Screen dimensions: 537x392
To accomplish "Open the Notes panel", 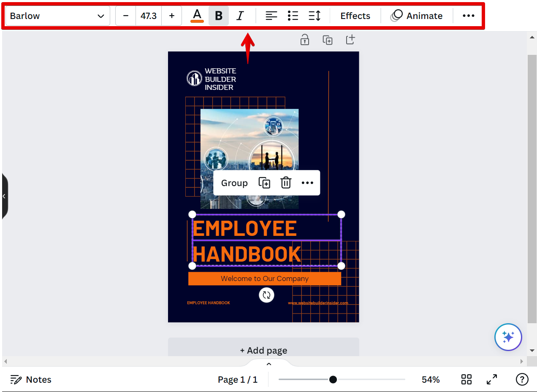I will pos(31,379).
